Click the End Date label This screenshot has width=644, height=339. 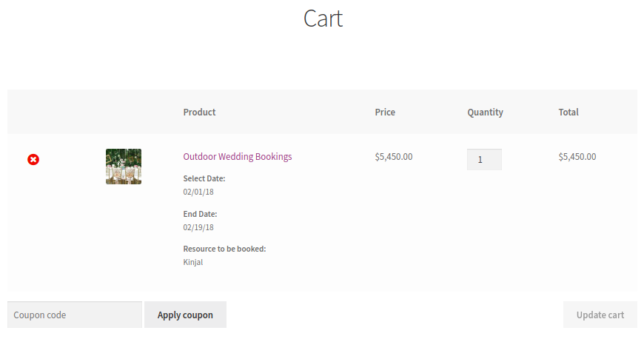click(201, 214)
